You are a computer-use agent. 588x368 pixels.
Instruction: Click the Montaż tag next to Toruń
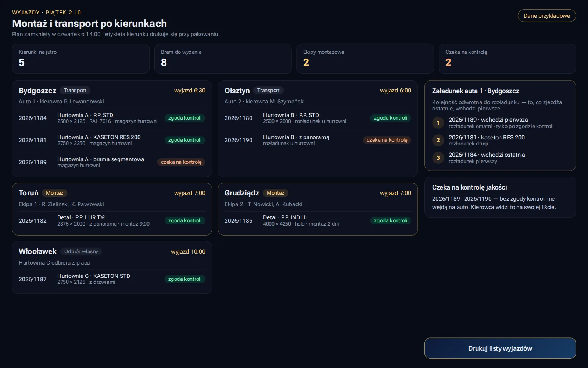(x=54, y=193)
